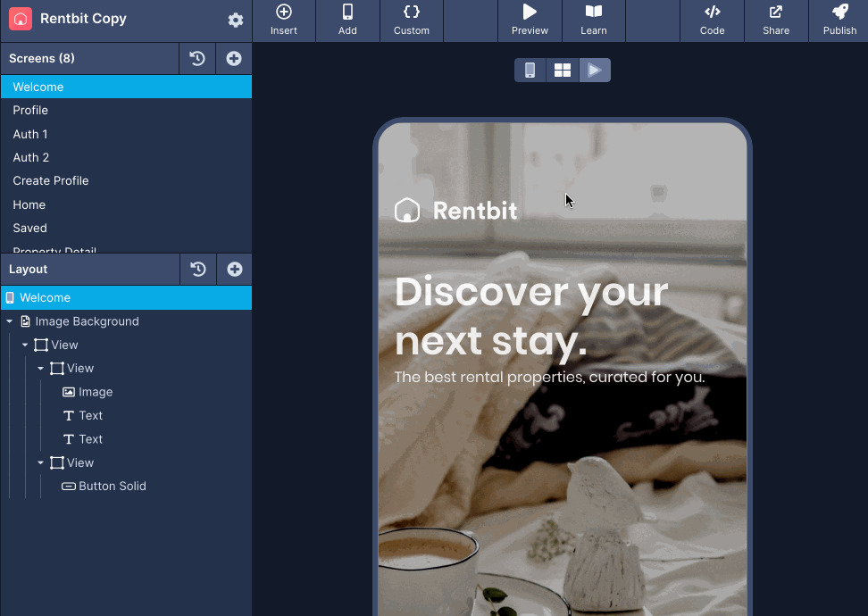
Task: Add a new screen with plus icon
Action: [234, 59]
